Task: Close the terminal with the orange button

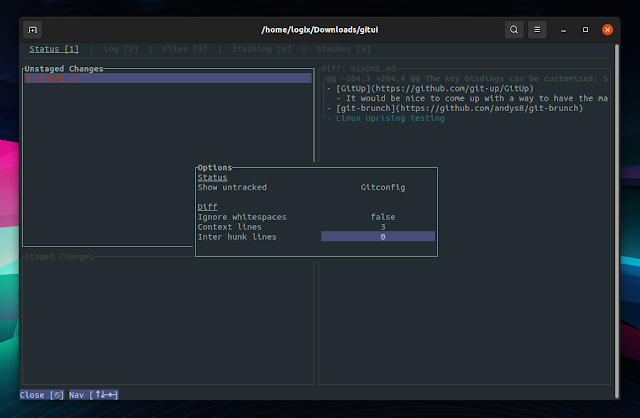Action: tap(608, 29)
